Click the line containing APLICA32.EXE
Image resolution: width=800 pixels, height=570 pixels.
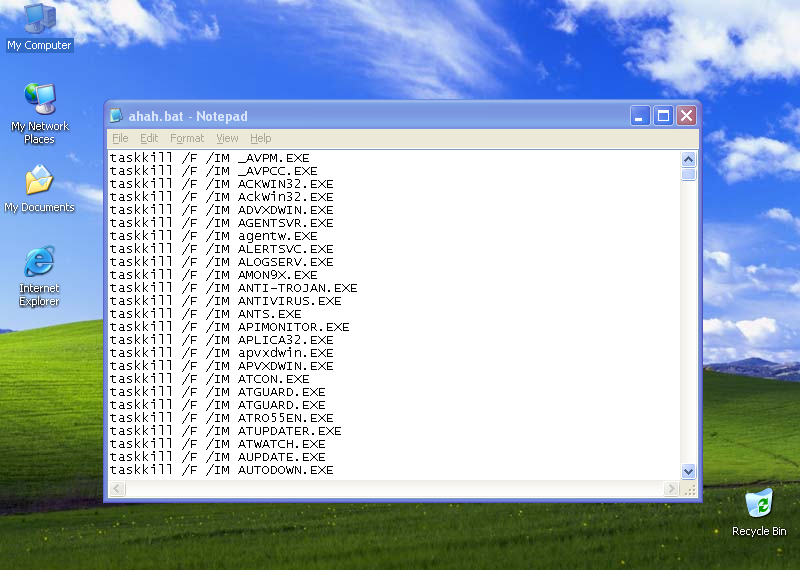(221, 340)
